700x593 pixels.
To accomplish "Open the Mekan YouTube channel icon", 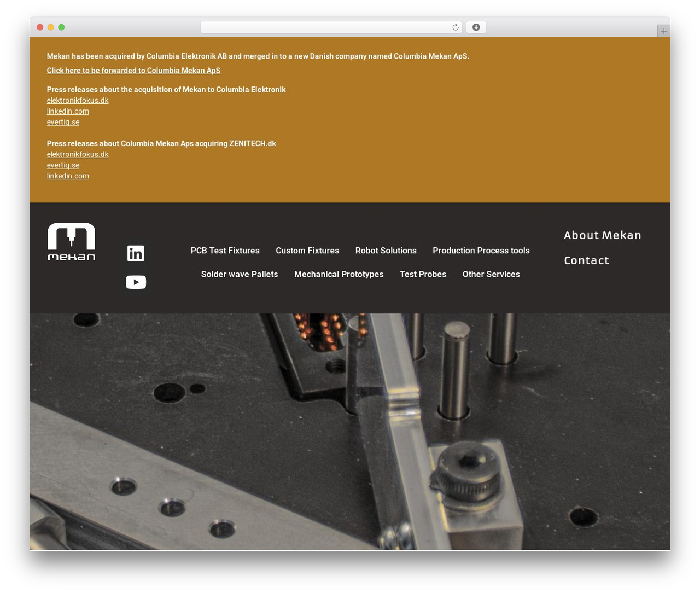I will 136,282.
